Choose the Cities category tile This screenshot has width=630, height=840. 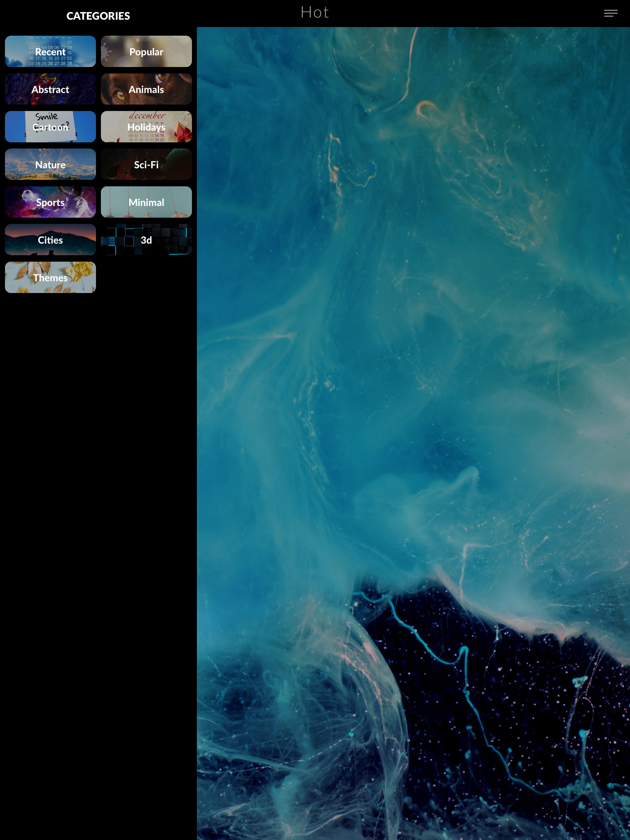click(50, 239)
